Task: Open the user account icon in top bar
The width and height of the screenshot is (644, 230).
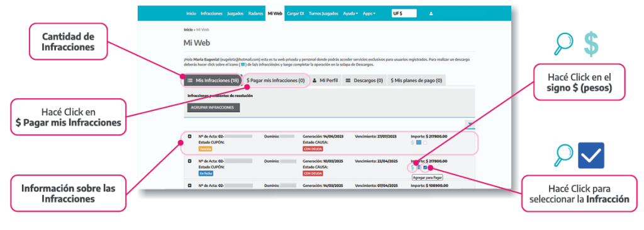Action: 431,14
